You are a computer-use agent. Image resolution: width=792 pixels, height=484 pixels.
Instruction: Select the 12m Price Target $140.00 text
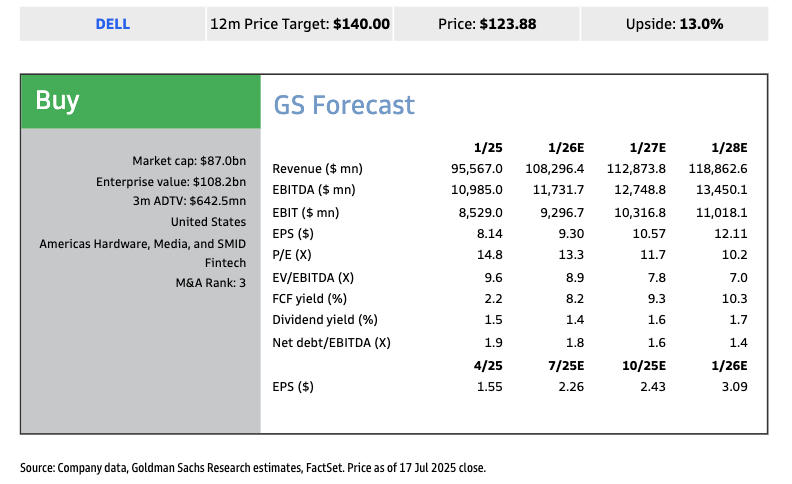[x=300, y=24]
